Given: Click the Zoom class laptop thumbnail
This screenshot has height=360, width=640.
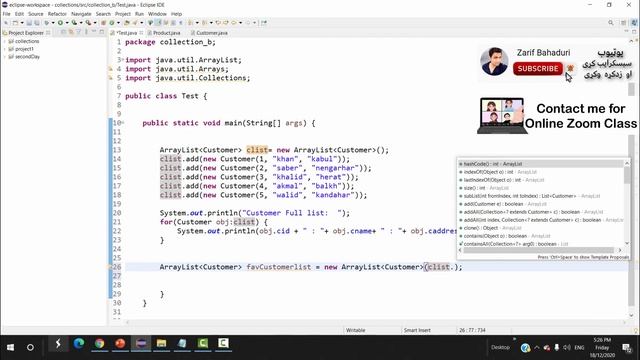Looking at the screenshot, I should 501,116.
